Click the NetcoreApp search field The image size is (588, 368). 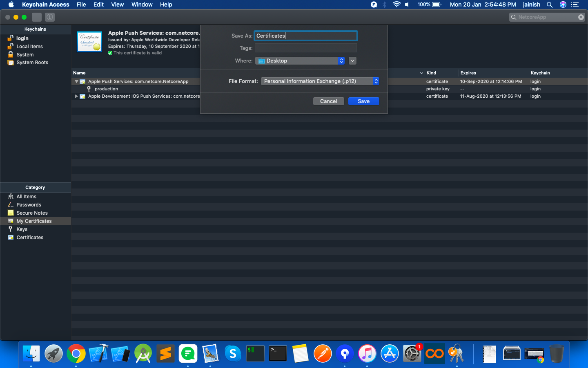547,17
